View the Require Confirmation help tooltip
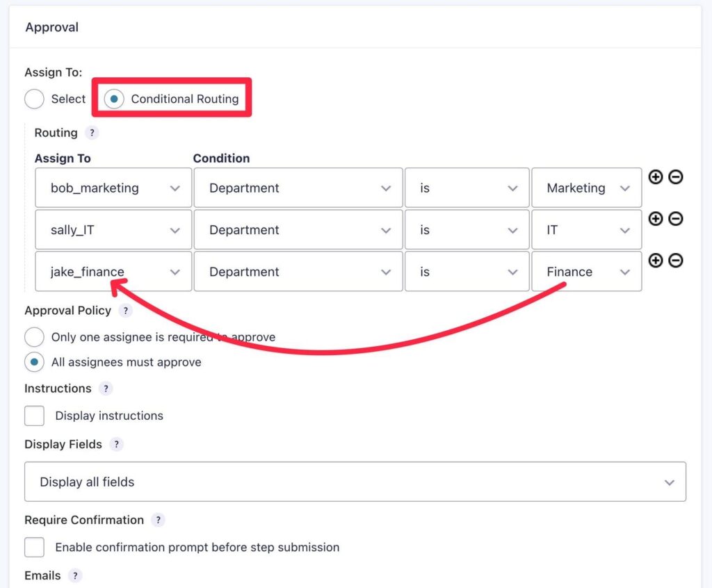The image size is (712, 588). click(158, 520)
